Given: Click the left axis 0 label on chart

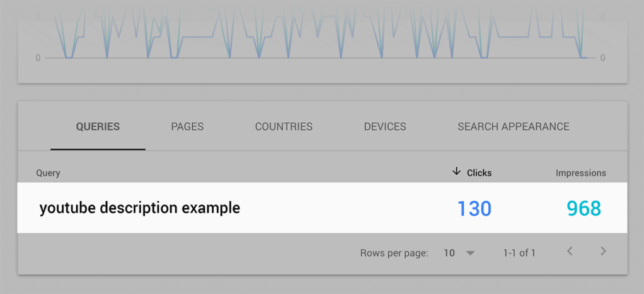Looking at the screenshot, I should tap(38, 58).
